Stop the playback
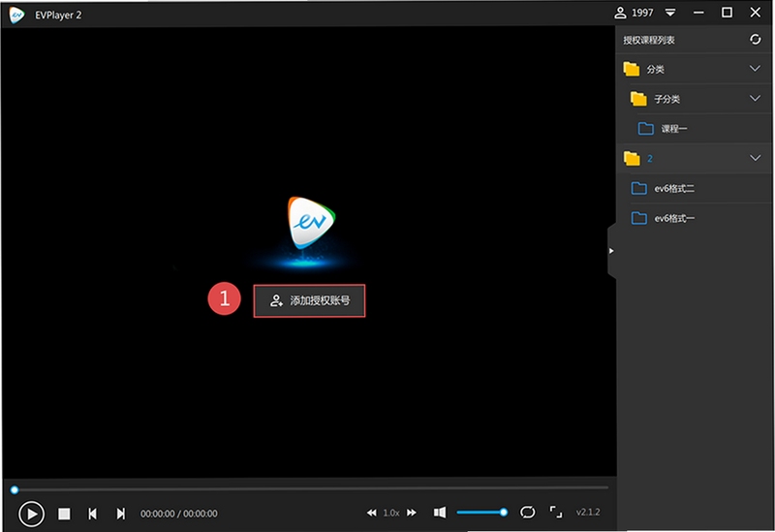775x532 pixels. click(64, 514)
